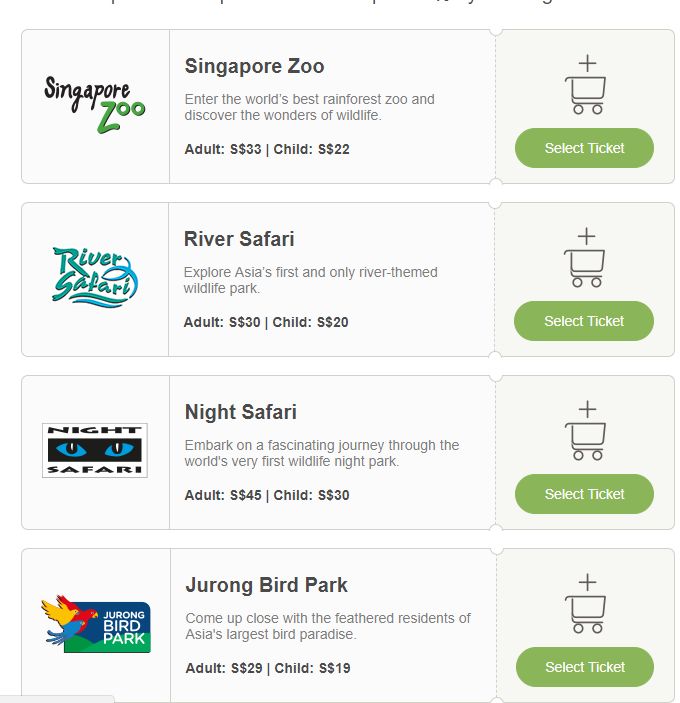Click the Singapore Zoo add-to-cart icon
This screenshot has height=703, width=680.
[x=585, y=85]
